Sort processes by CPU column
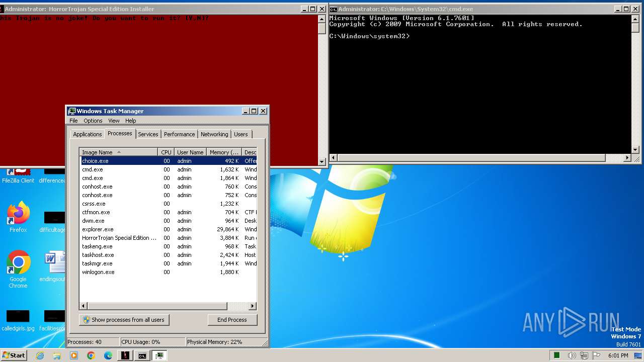This screenshot has height=362, width=644. (166, 152)
